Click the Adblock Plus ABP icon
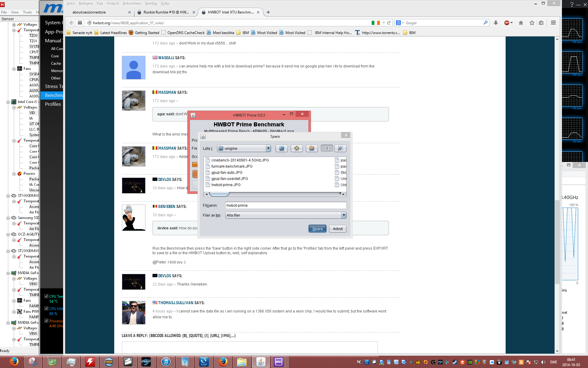The width and height of the screenshot is (588, 368). click(x=507, y=23)
